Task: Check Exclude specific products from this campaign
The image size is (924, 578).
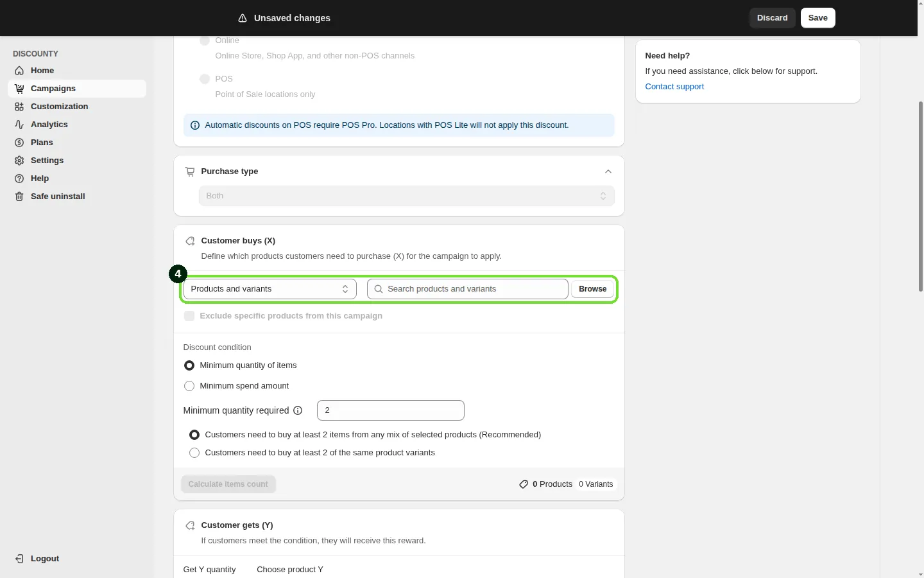Action: click(x=189, y=316)
